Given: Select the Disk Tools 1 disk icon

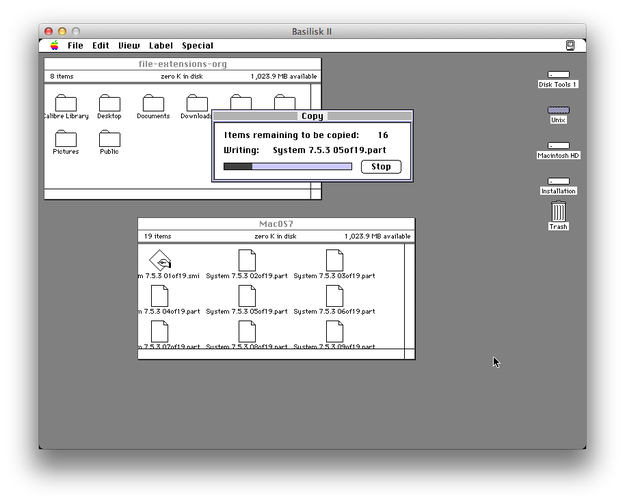Looking at the screenshot, I should (x=558, y=75).
